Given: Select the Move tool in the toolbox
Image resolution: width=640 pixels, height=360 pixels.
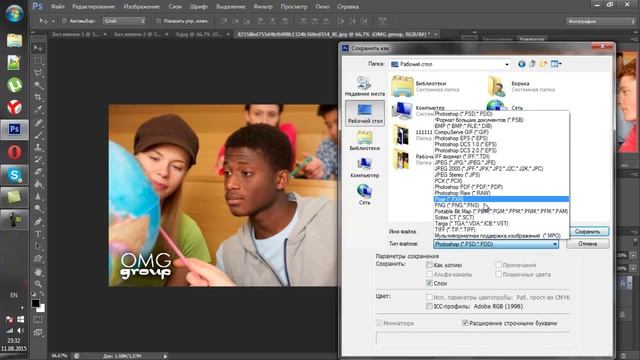Looking at the screenshot, I should tap(38, 48).
